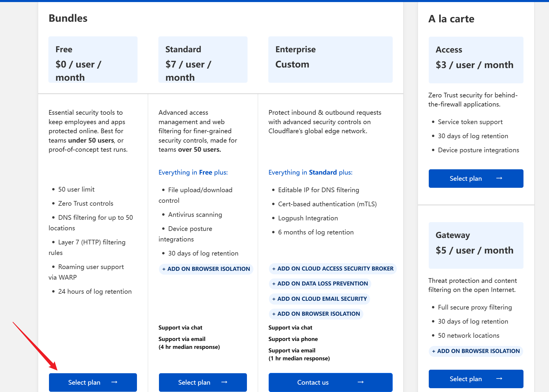549x392 pixels.
Task: Select the Enterprise Custom pricing header card
Action: [x=330, y=60]
